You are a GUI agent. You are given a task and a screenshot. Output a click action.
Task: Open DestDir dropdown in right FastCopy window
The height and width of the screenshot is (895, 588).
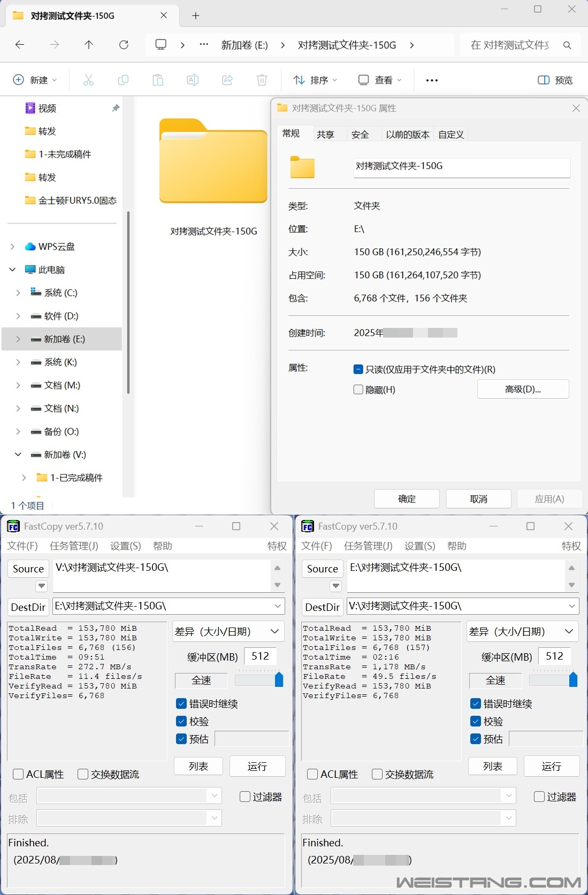572,606
